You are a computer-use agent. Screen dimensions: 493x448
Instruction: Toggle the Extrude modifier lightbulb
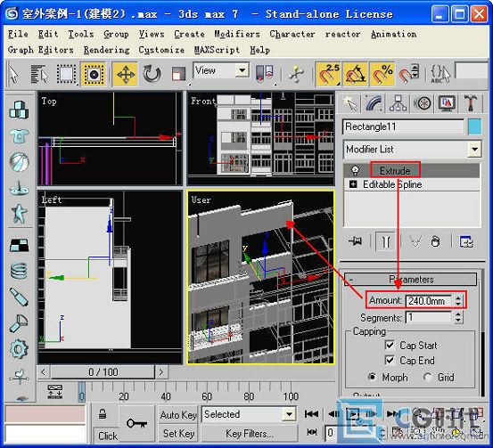356,171
